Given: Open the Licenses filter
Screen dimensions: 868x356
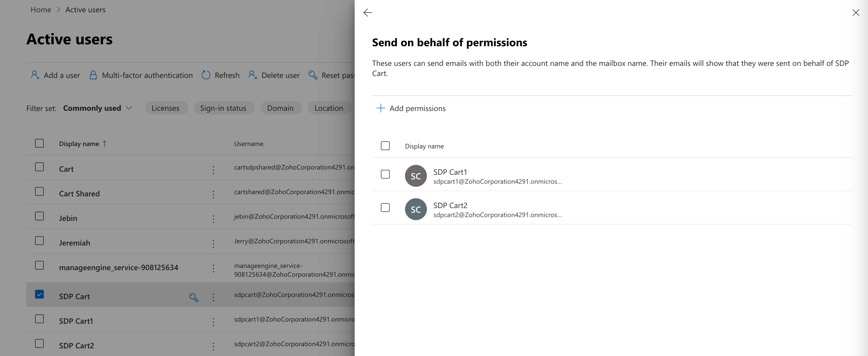Looking at the screenshot, I should (166, 108).
